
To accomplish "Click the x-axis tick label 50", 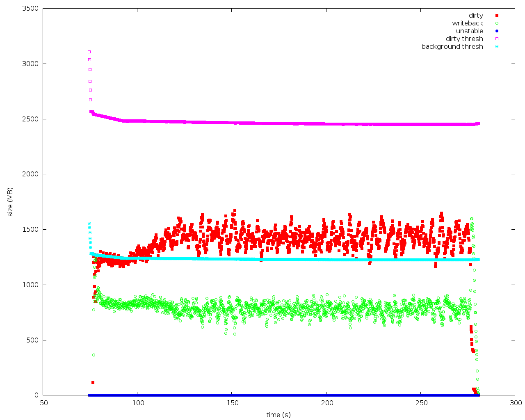I will pyautogui.click(x=43, y=403).
